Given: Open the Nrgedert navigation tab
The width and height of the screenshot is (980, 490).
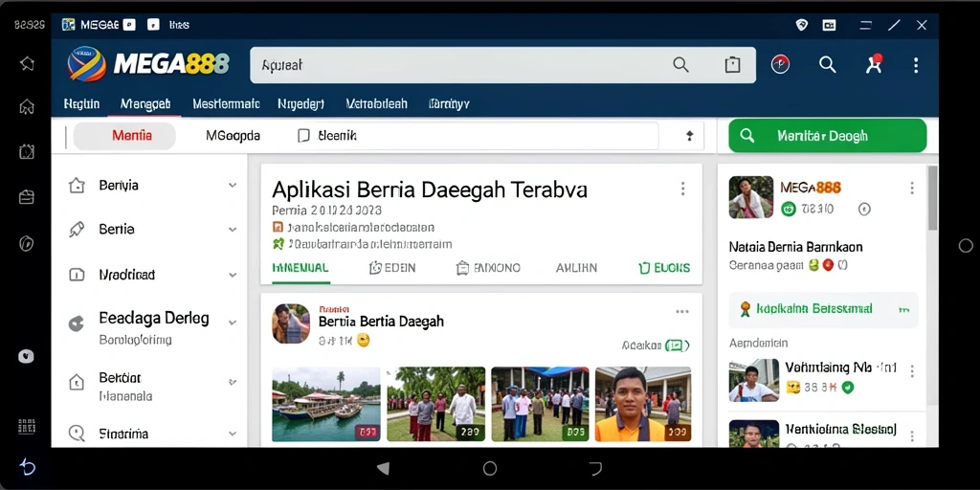Looking at the screenshot, I should coord(301,103).
